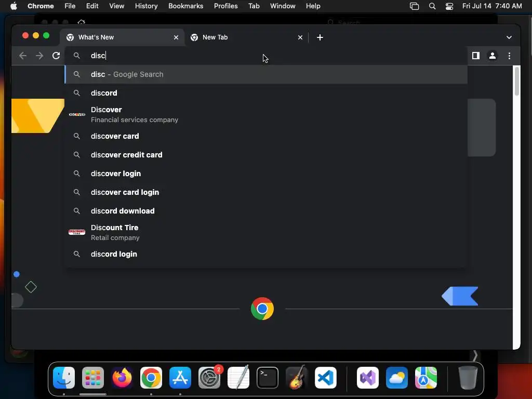Viewport: 532px width, 399px height.
Task: Go back with the back arrow
Action: click(23, 56)
